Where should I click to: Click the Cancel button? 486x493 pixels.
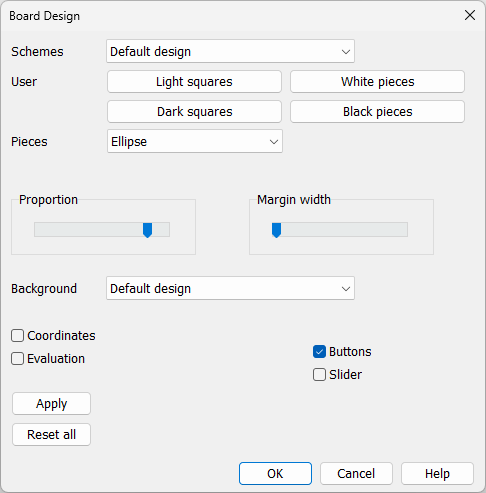pyautogui.click(x=356, y=473)
